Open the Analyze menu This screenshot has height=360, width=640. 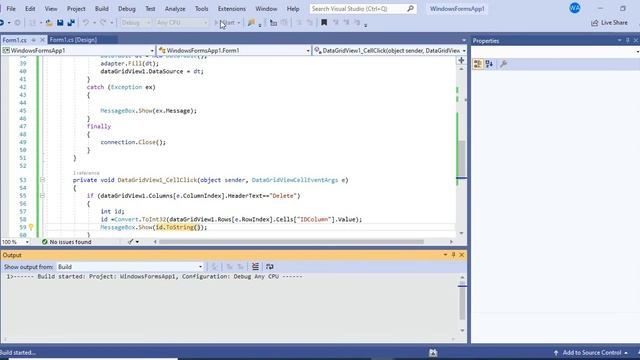tap(175, 9)
